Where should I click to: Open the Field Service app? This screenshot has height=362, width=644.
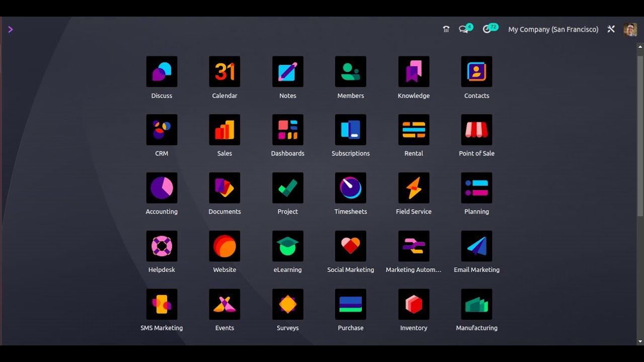click(414, 188)
